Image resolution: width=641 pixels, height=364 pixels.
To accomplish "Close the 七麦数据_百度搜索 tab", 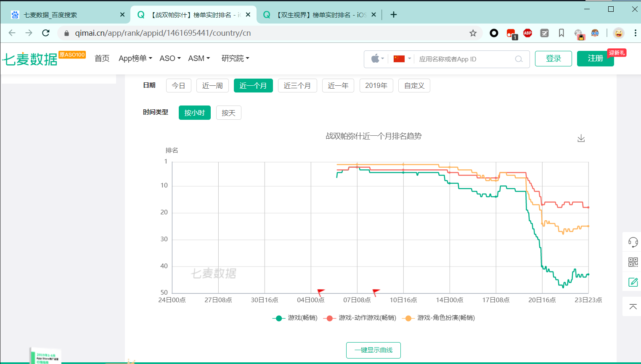I will pos(122,15).
